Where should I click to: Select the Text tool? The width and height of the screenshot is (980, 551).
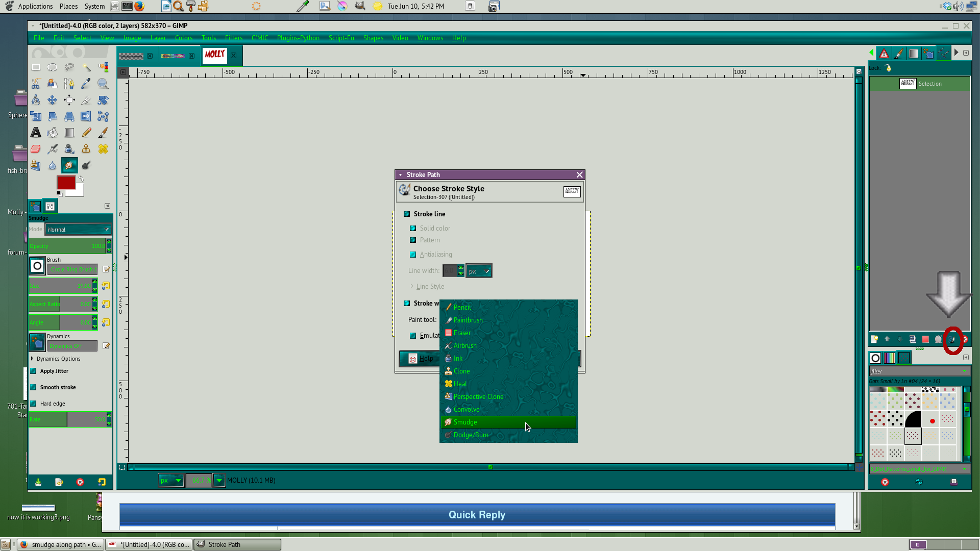(36, 133)
